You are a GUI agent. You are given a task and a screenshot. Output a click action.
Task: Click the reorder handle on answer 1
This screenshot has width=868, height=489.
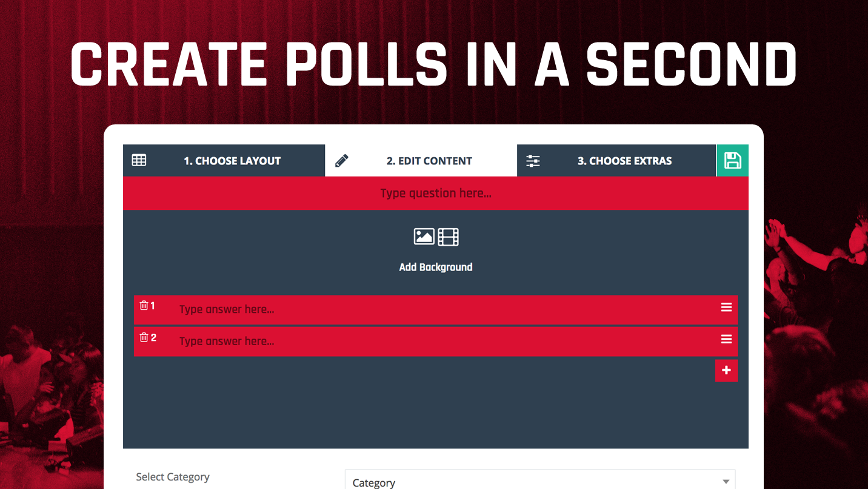pos(726,308)
